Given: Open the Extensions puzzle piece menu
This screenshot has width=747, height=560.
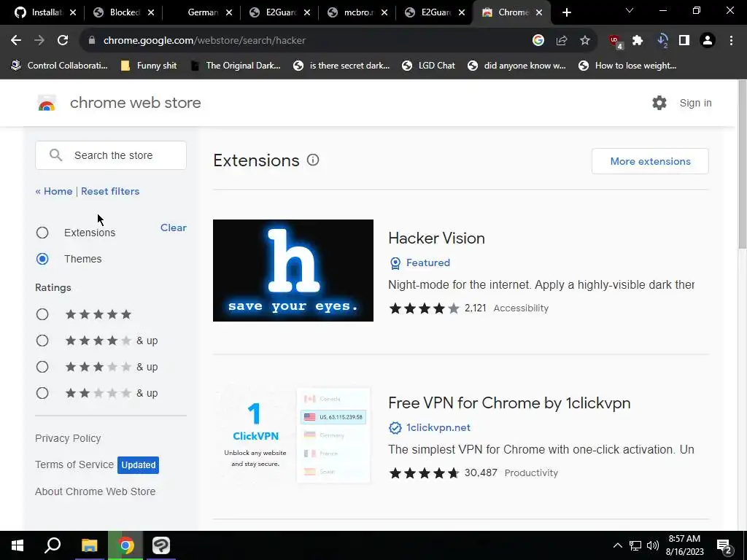Looking at the screenshot, I should 638,41.
